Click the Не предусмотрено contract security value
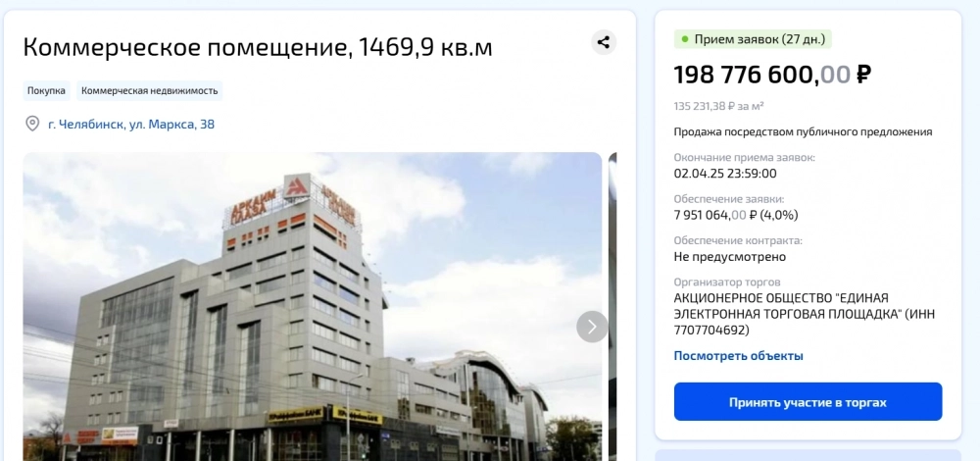Image resolution: width=980 pixels, height=461 pixels. tap(730, 257)
